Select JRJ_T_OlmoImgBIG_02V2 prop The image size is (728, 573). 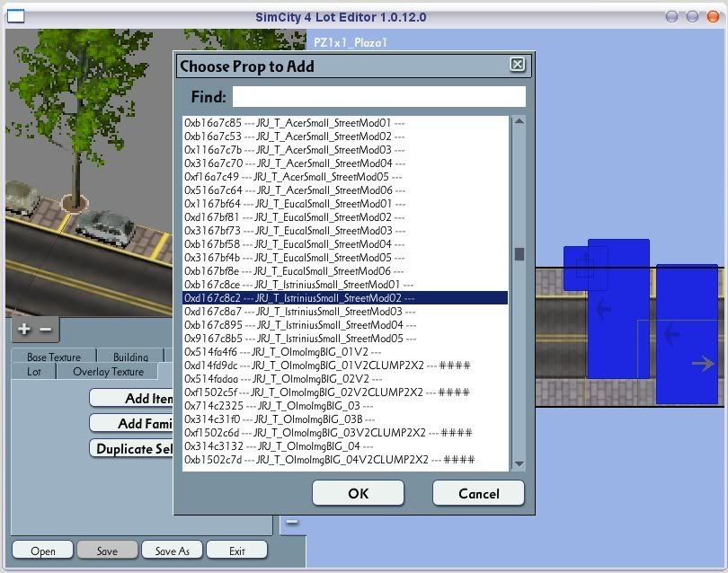pos(345,379)
